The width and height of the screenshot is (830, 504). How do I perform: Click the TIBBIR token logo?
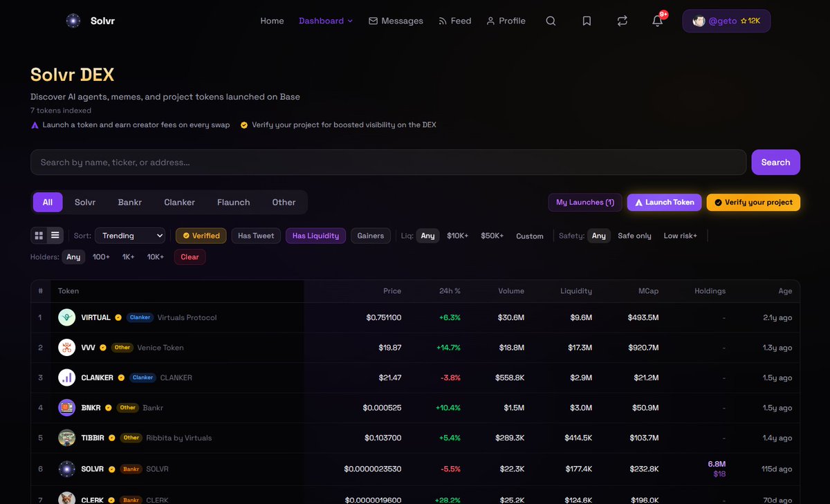tap(67, 438)
